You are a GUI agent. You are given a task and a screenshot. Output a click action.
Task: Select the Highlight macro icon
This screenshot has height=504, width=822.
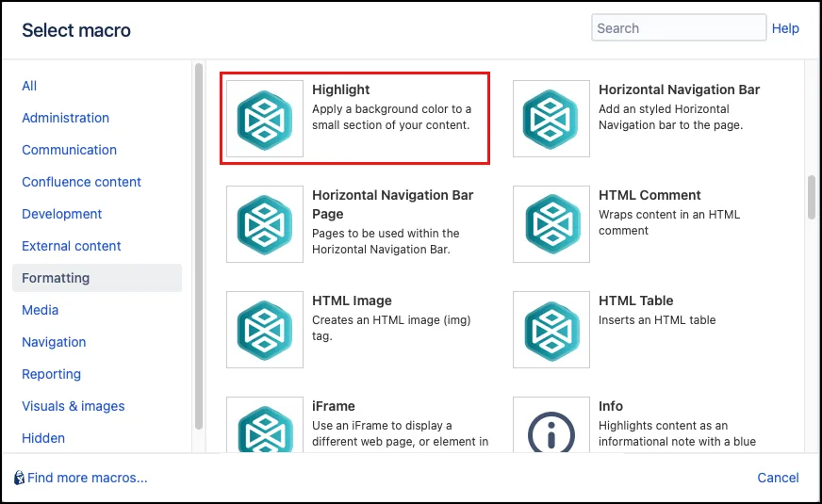(265, 119)
